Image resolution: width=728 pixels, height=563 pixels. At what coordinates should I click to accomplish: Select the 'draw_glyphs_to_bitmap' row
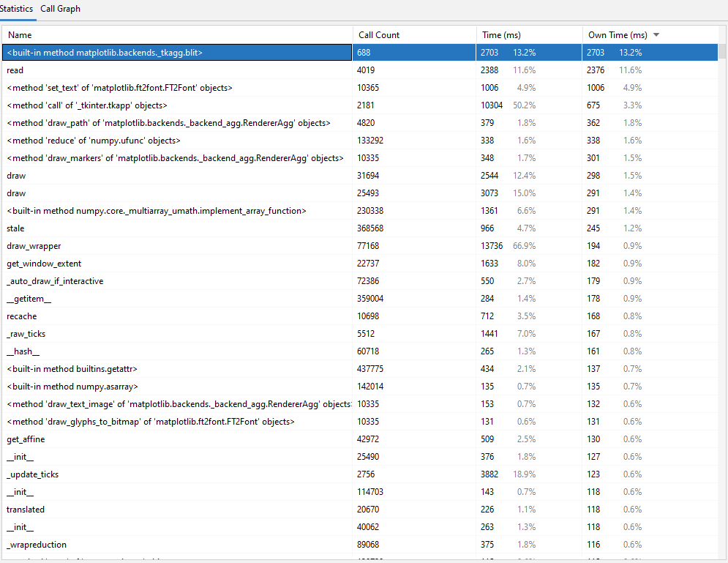[360, 422]
